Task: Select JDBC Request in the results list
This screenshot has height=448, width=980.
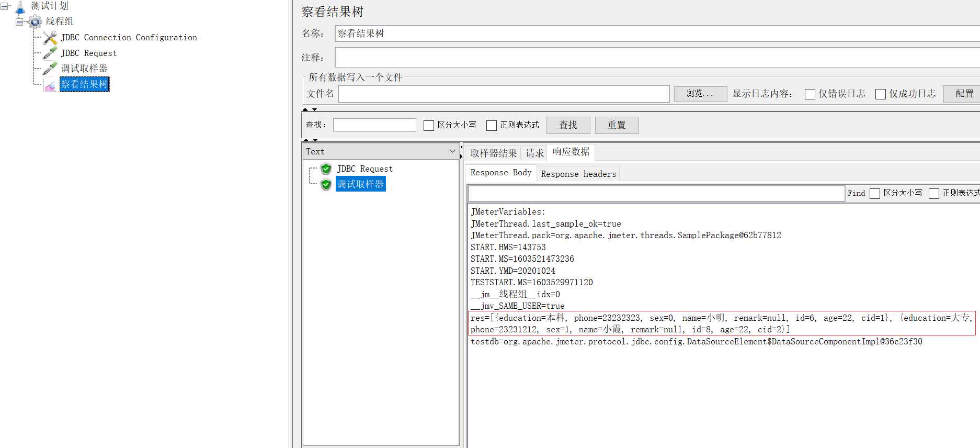Action: click(364, 169)
